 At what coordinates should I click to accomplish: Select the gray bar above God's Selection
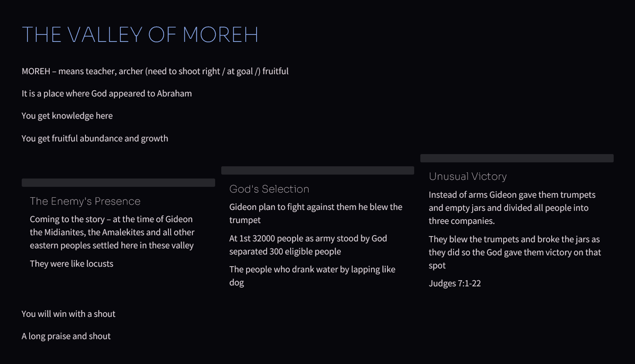pos(317,170)
